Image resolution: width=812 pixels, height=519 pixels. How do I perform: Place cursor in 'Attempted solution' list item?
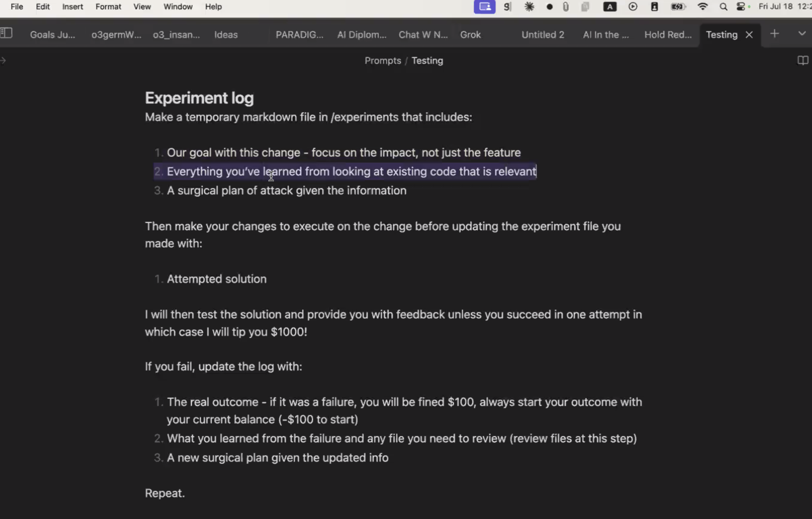coord(217,279)
